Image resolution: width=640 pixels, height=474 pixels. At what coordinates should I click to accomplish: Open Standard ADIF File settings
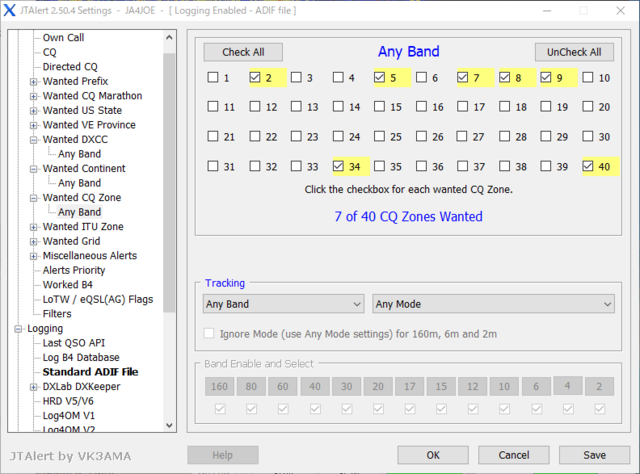tap(91, 372)
